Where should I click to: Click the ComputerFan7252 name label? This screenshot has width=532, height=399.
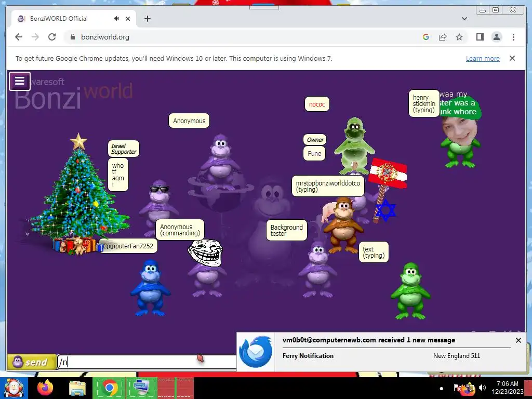click(128, 246)
